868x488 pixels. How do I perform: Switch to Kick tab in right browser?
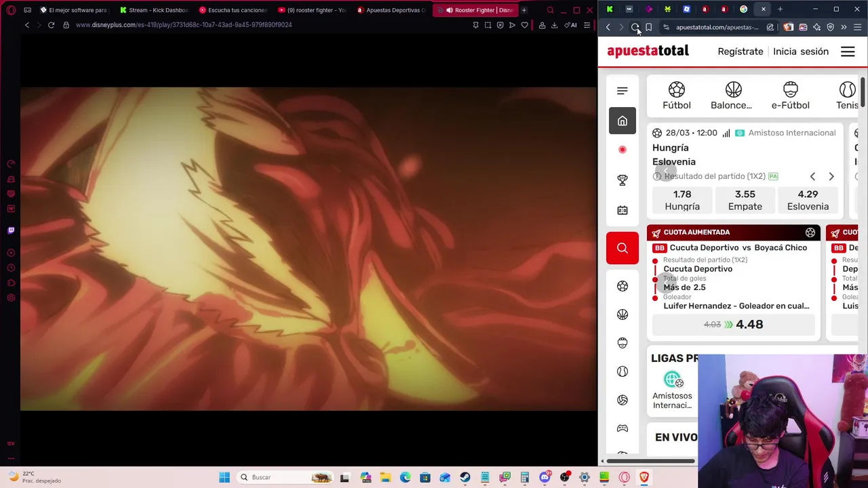(x=610, y=9)
